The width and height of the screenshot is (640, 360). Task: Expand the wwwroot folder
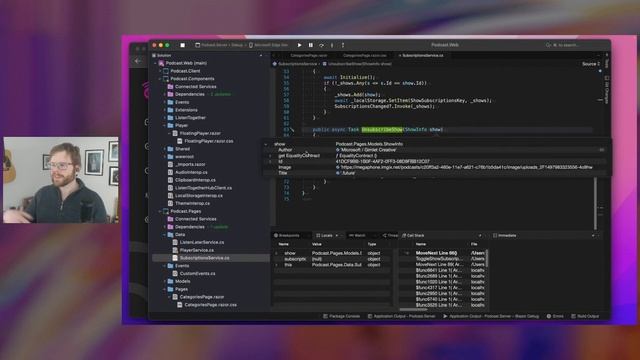point(165,157)
